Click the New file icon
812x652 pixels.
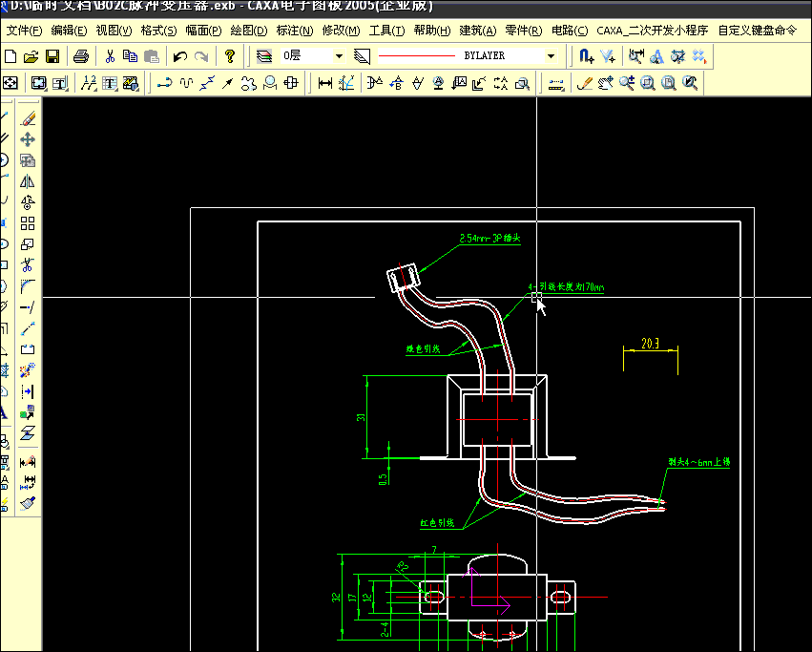10,56
